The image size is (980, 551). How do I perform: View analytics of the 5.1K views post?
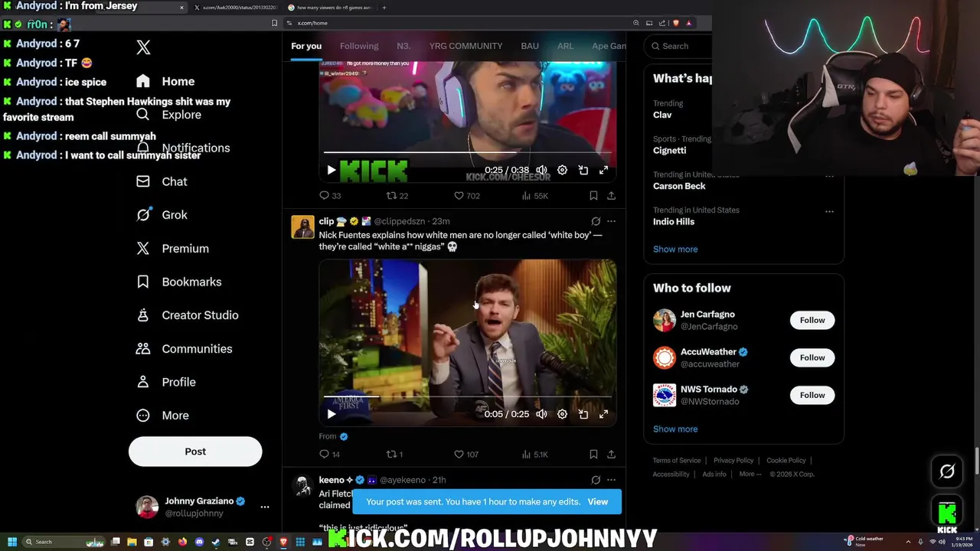point(534,454)
